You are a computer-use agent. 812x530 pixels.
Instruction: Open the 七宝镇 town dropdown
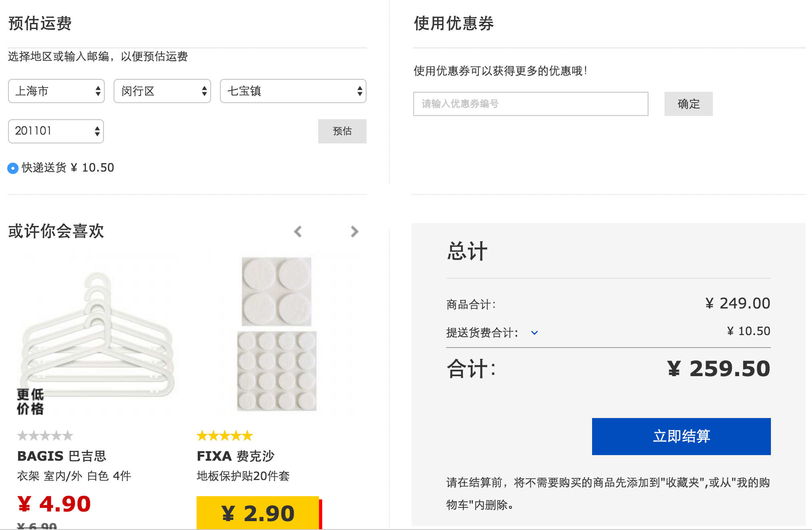tap(293, 91)
